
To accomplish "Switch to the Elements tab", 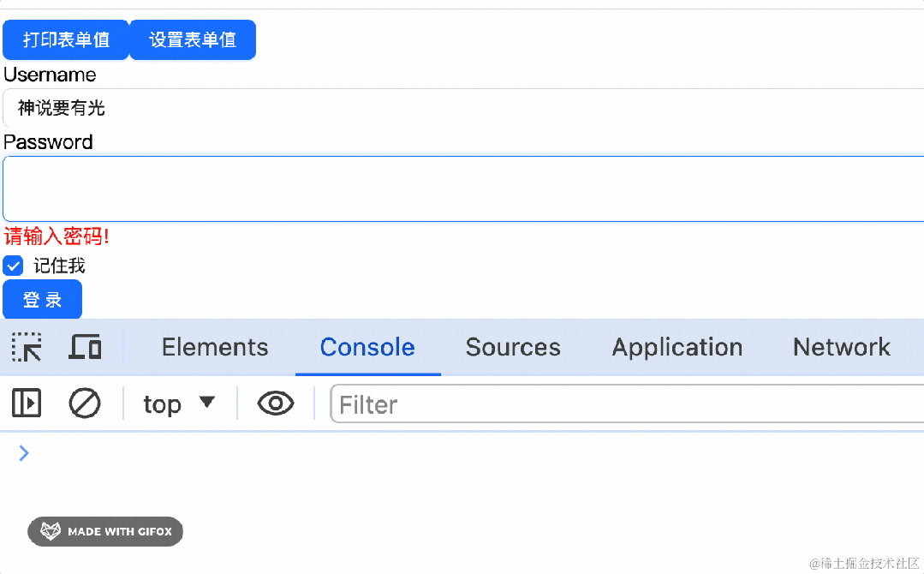I will click(215, 347).
